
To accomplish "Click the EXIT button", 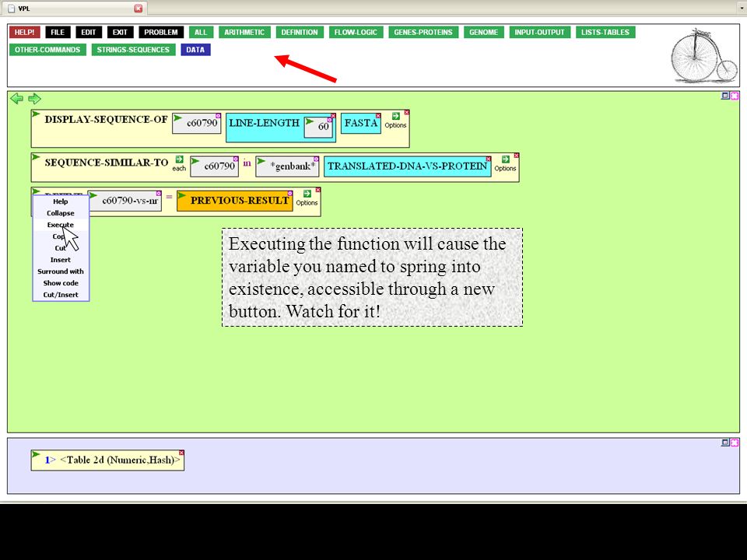I will point(120,32).
